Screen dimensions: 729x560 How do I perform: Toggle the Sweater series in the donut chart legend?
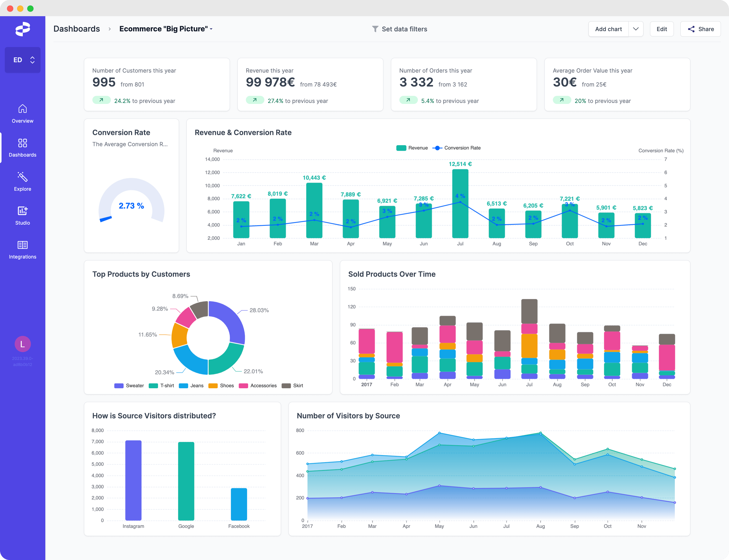coord(118,386)
